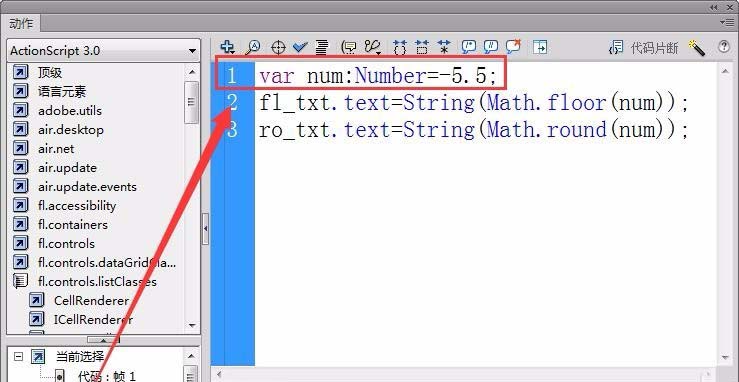Image resolution: width=739 pixels, height=382 pixels.
Task: Click the horizontal splitter arrow below the toolbox
Action: pyautogui.click(x=104, y=340)
